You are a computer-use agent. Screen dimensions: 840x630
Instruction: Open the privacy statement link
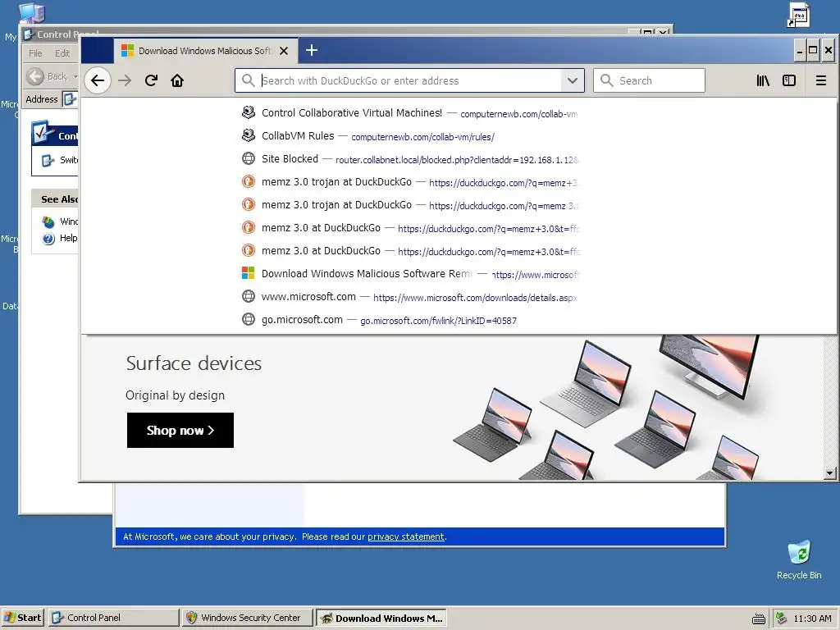[405, 536]
